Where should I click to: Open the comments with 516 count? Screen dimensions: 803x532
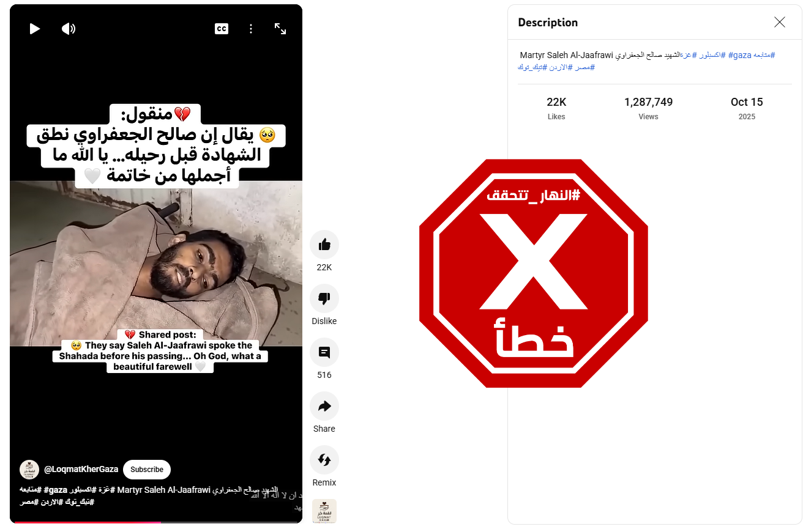[x=324, y=352]
